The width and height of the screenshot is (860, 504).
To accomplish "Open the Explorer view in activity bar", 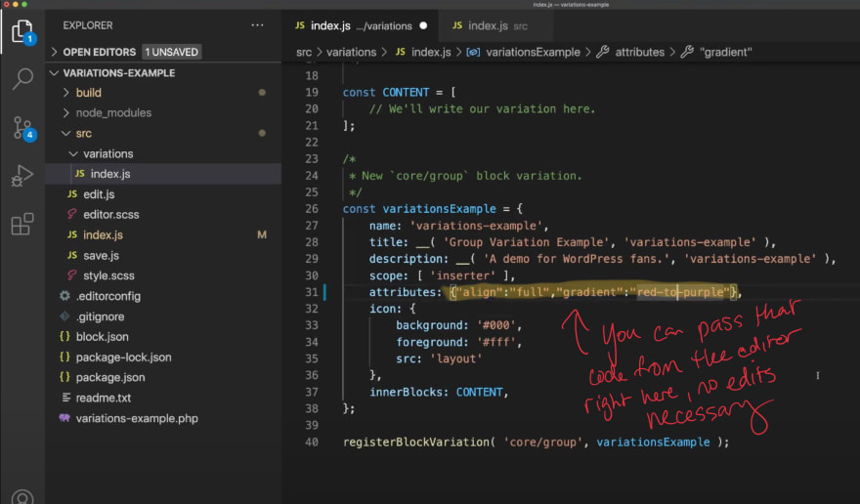I will [x=22, y=32].
